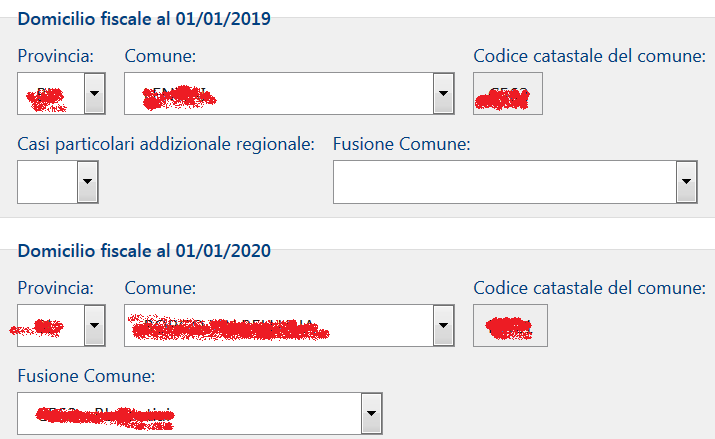This screenshot has height=439, width=715.
Task: Open the 2020 Provincia dropdown arrow
Action: click(94, 326)
